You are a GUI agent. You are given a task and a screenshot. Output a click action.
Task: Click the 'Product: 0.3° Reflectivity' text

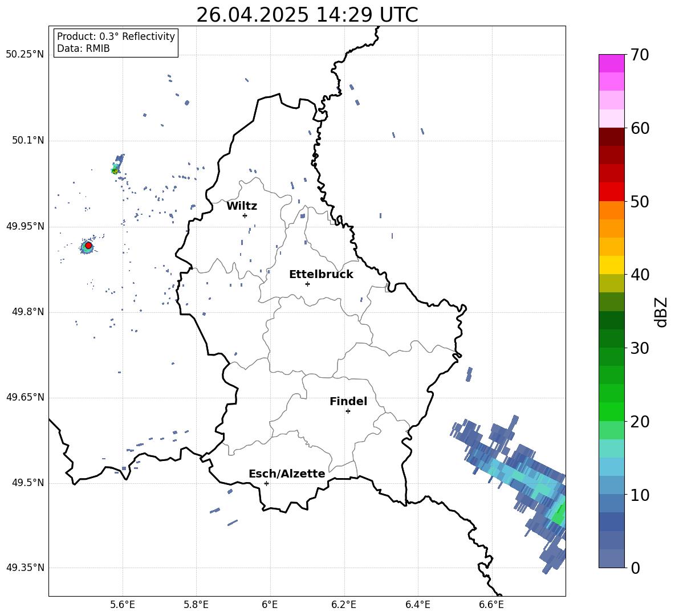click(x=116, y=36)
